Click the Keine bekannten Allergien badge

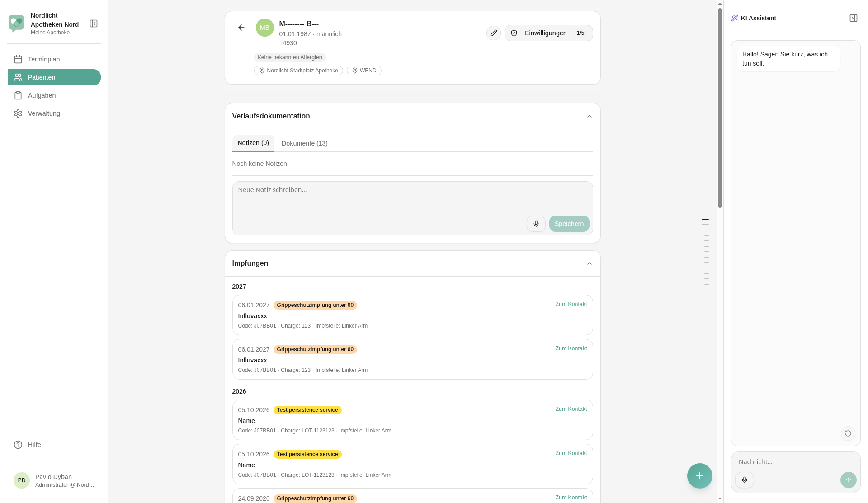coord(290,57)
